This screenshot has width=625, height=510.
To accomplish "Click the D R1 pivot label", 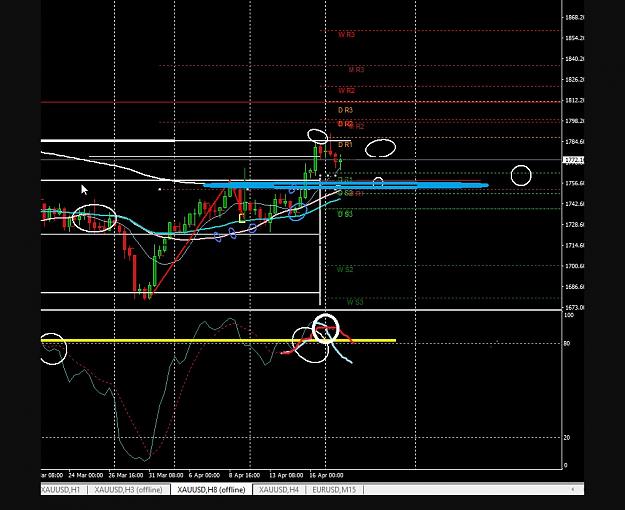I will click(345, 145).
